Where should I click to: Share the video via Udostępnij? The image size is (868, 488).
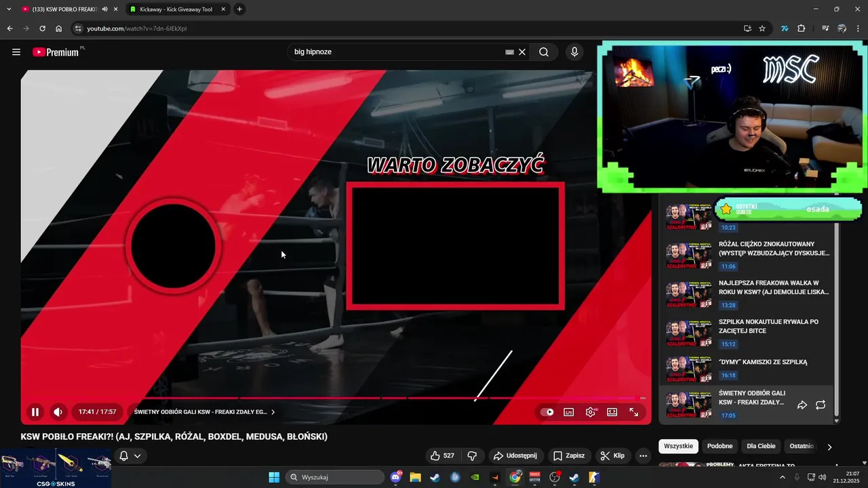(515, 455)
